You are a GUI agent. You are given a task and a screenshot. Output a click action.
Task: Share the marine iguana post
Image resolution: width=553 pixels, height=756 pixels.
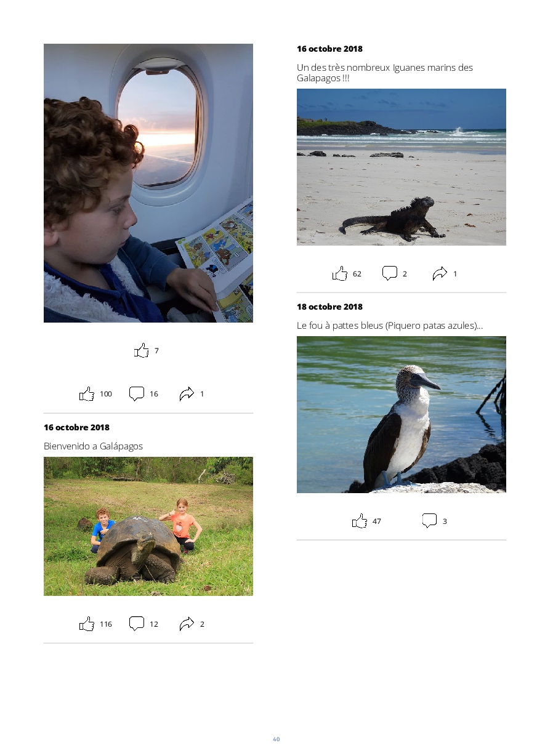(440, 273)
